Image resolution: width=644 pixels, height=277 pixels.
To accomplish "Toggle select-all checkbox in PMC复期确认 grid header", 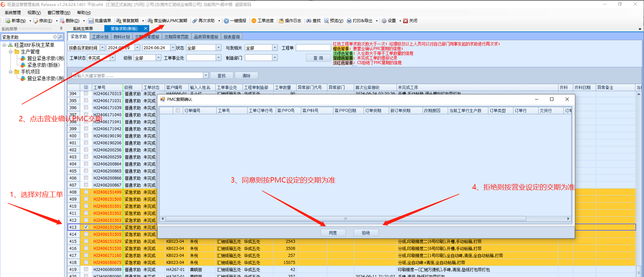I will coord(178,111).
